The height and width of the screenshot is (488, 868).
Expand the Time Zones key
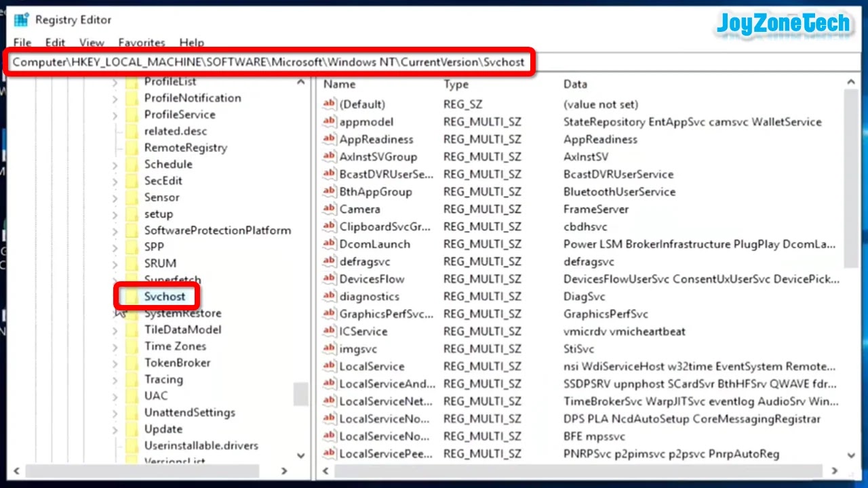point(115,346)
